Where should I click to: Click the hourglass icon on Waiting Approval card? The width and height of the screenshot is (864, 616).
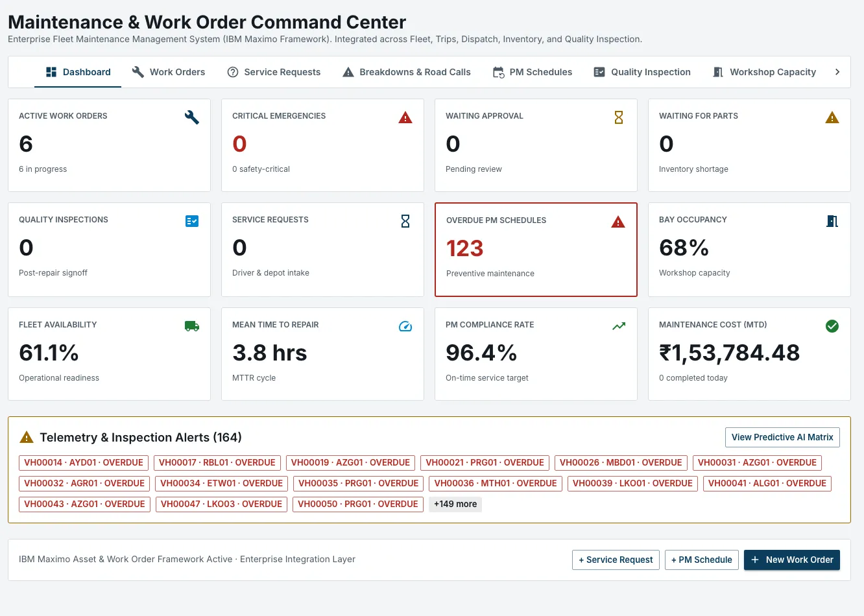tap(619, 117)
